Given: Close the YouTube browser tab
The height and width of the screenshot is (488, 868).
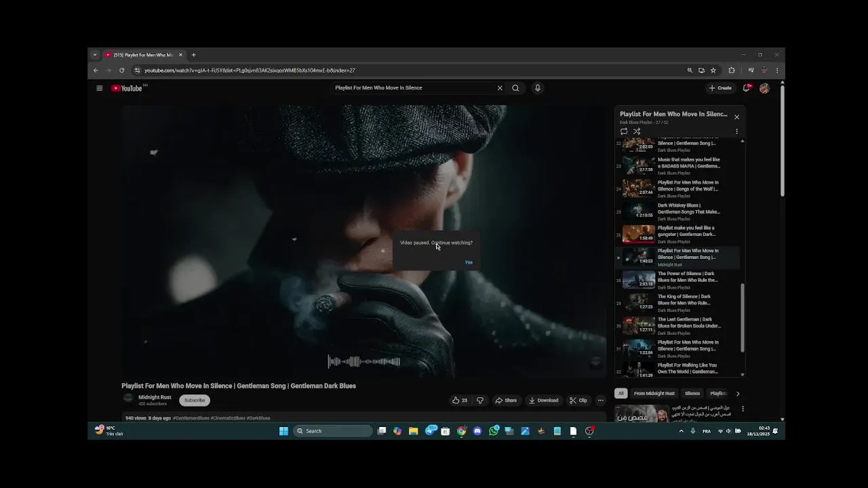Looking at the screenshot, I should [180, 55].
